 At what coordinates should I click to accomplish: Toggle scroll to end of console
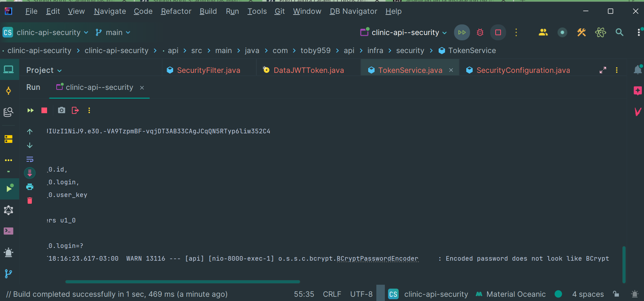click(30, 173)
